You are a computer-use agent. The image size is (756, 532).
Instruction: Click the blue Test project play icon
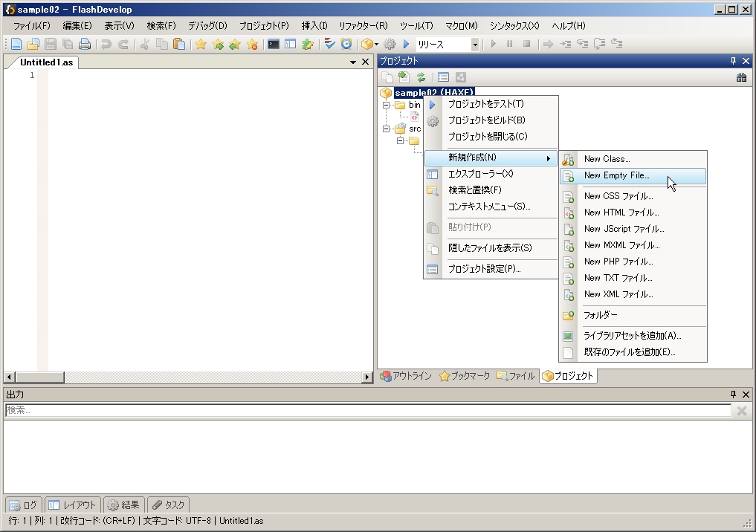point(406,45)
